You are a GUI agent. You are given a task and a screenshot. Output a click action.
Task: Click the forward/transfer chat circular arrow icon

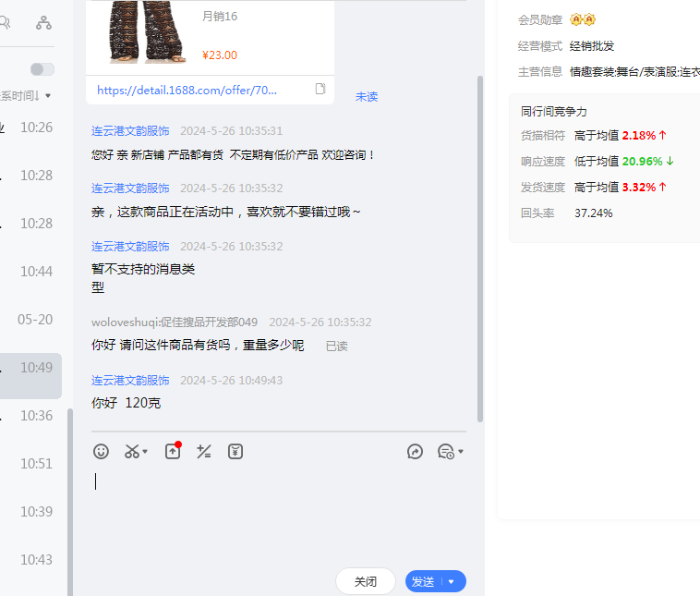pyautogui.click(x=415, y=451)
